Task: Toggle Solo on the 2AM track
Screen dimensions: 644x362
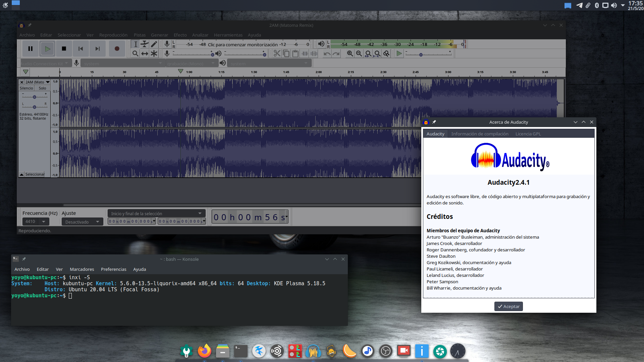Action: pyautogui.click(x=42, y=88)
